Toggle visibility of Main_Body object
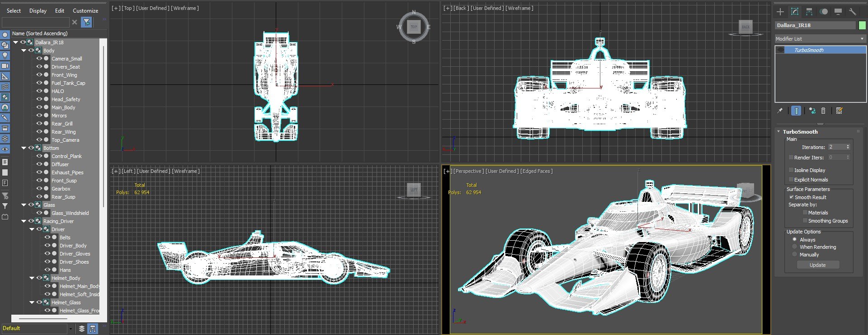Image resolution: width=868 pixels, height=335 pixels. pyautogui.click(x=39, y=107)
